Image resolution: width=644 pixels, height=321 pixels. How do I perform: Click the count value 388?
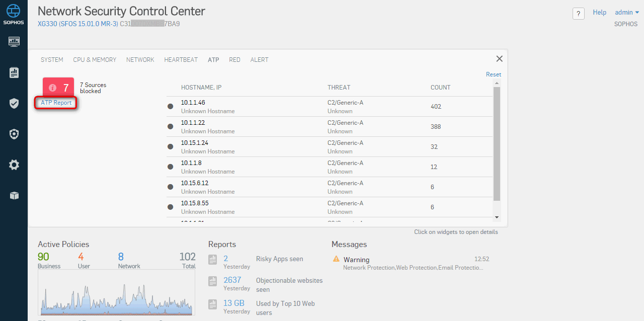tap(436, 127)
